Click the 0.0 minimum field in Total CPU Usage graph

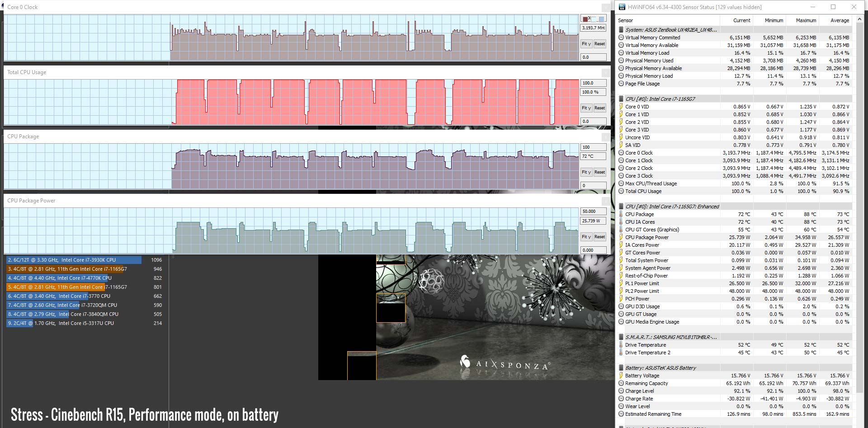click(593, 122)
